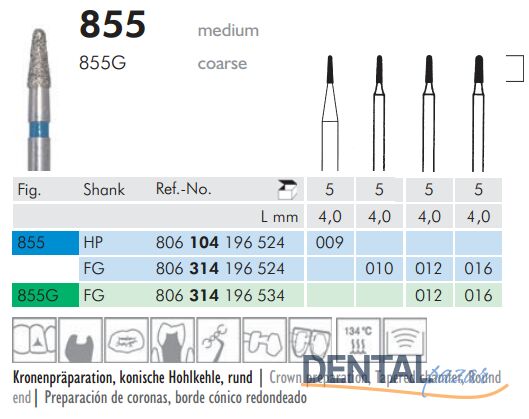
Task: Click the blue 855 figure cell
Action: point(46,243)
